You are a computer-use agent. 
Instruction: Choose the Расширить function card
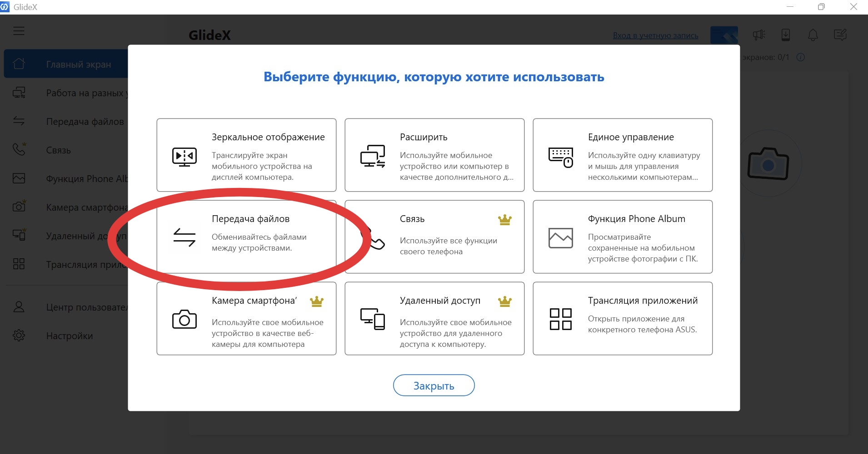point(434,155)
